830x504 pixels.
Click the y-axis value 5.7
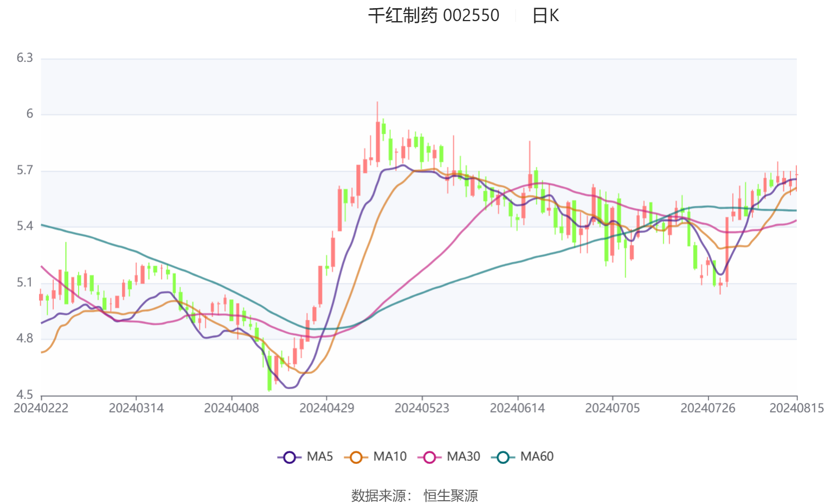(25, 171)
